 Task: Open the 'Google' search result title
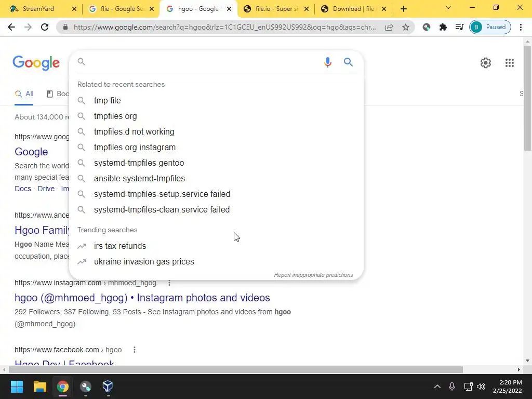click(x=31, y=152)
